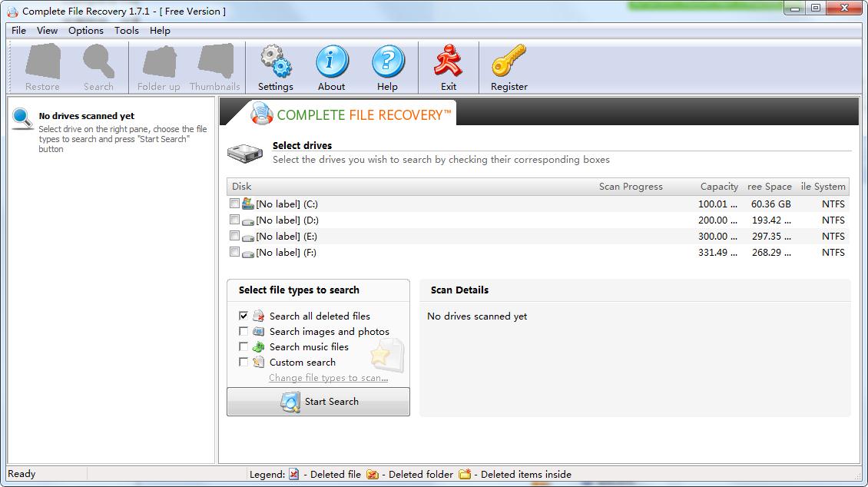Click the Deleted file legend icon
The image size is (868, 487).
294,474
